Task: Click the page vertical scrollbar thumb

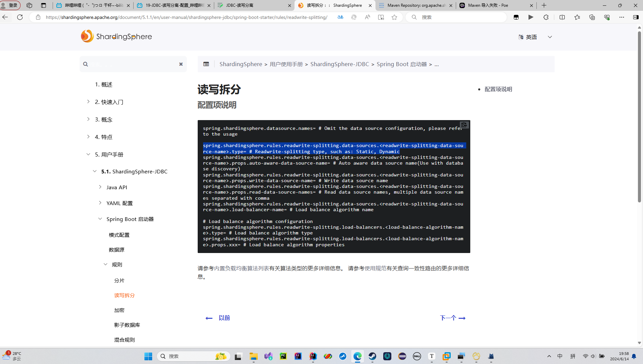Action: click(x=639, y=116)
